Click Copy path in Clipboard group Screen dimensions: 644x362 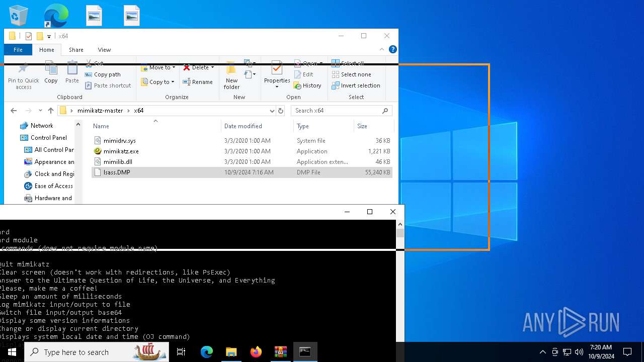click(x=103, y=74)
